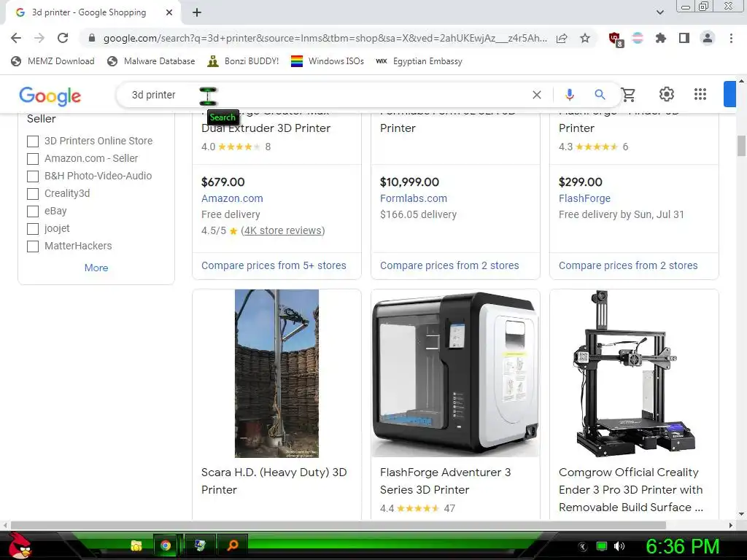
Task: Click the browser forward arrow
Action: 39,38
